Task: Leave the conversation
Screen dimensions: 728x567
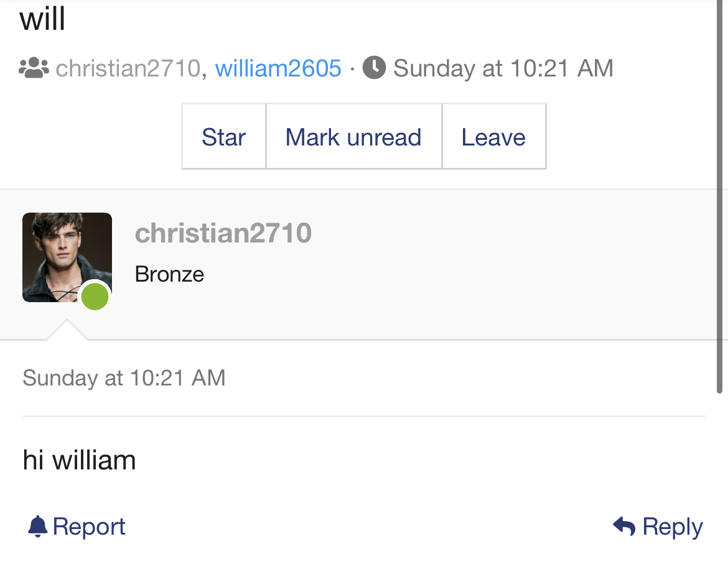Action: click(493, 136)
